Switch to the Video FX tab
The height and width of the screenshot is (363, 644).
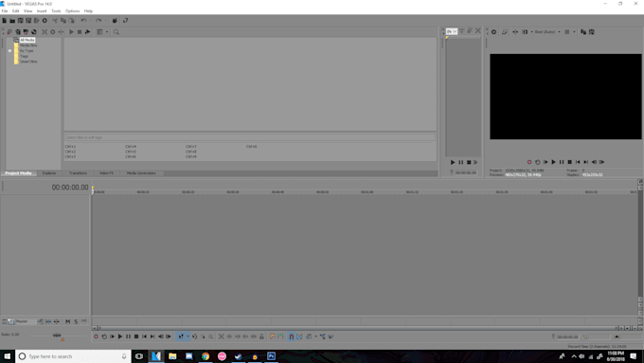106,173
